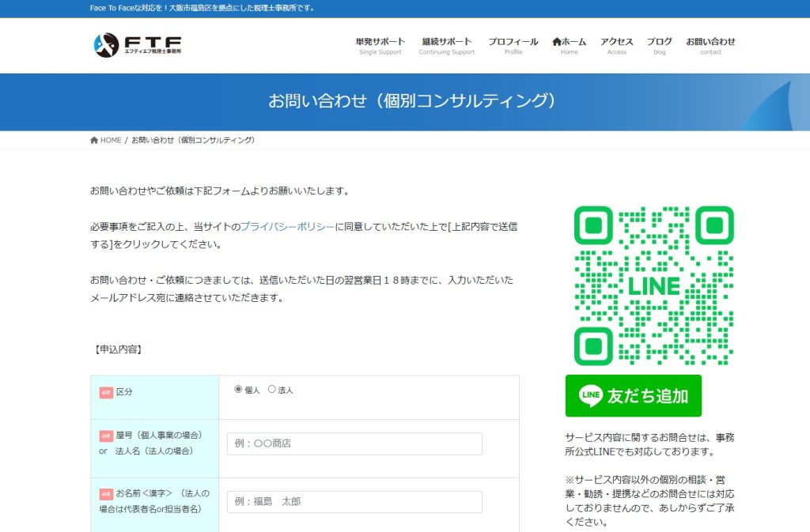Click the top banner text Face To Faceな対応を

202,8
